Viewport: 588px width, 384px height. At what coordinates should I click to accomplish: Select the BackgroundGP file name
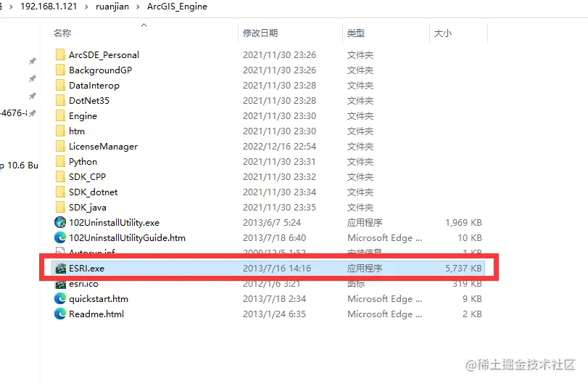(x=101, y=70)
